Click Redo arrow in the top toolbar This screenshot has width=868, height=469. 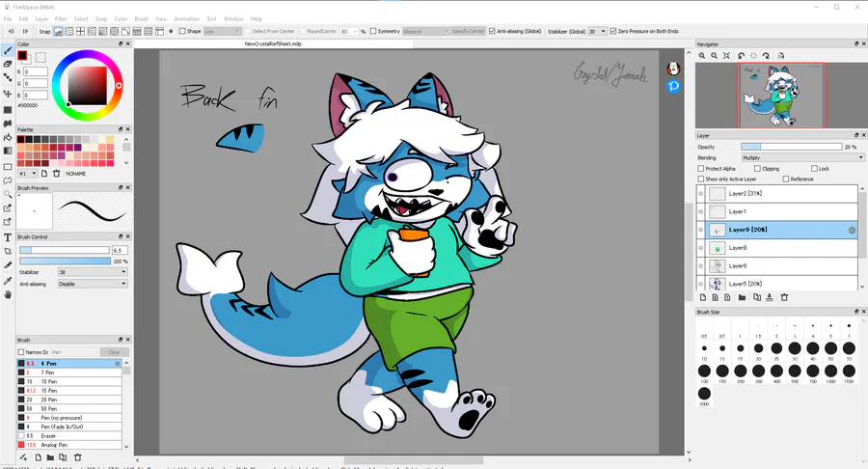[25, 32]
